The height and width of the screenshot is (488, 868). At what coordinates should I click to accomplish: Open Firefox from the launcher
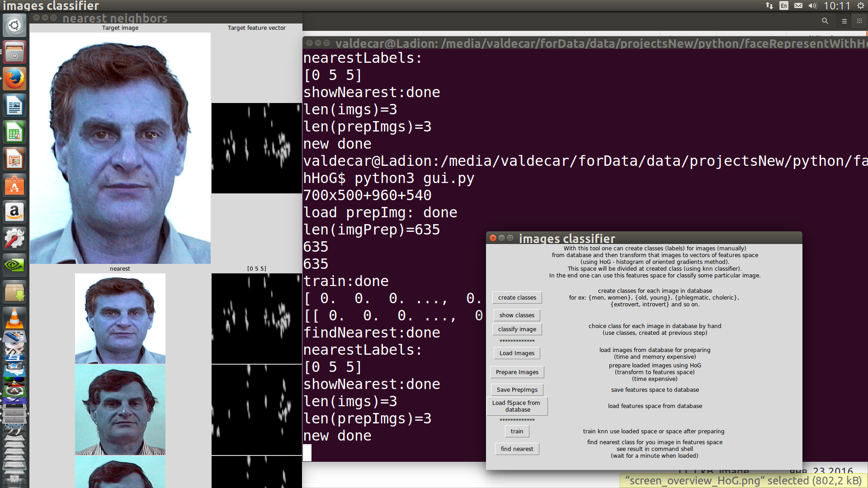coord(14,79)
